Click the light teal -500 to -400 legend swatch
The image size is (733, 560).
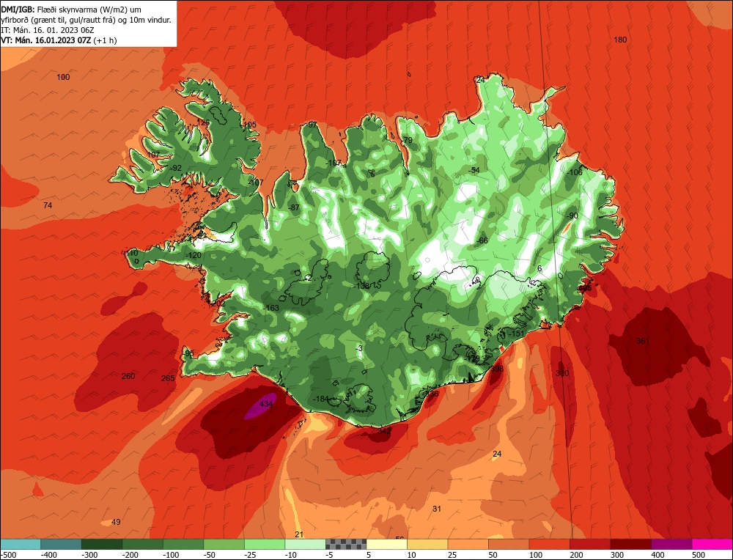point(21,545)
